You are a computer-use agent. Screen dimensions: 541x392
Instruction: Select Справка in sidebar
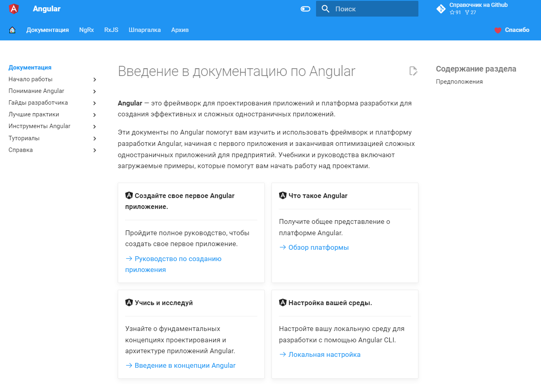click(21, 150)
